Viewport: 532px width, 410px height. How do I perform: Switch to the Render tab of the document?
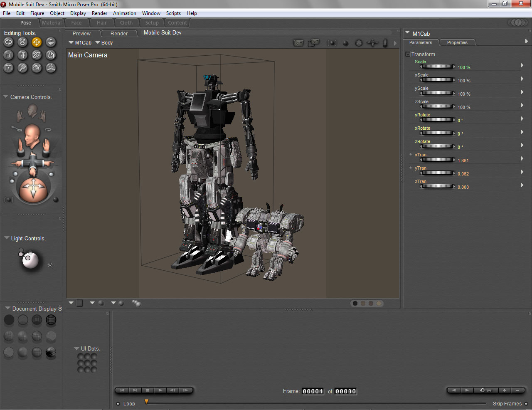coord(119,33)
